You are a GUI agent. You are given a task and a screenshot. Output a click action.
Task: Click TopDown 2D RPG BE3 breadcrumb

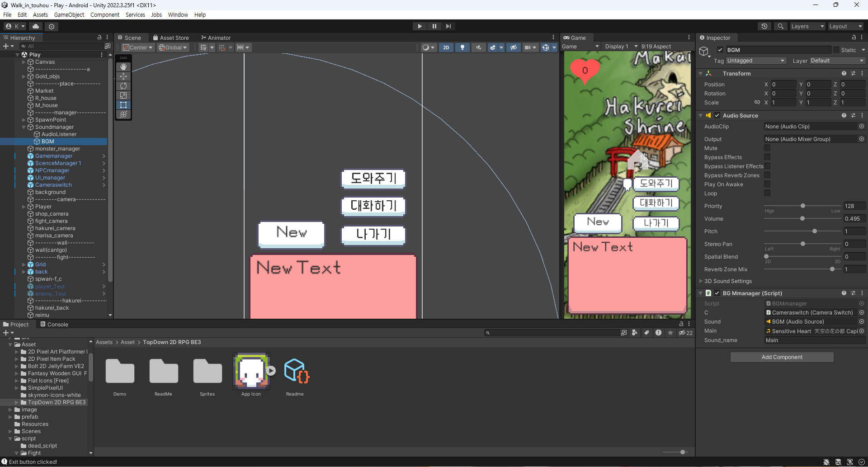172,342
